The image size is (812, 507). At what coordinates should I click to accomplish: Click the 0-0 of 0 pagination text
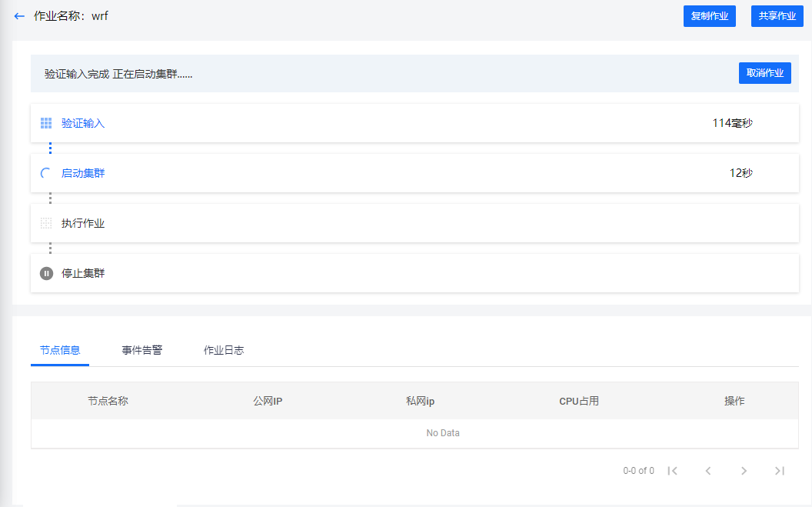point(638,471)
